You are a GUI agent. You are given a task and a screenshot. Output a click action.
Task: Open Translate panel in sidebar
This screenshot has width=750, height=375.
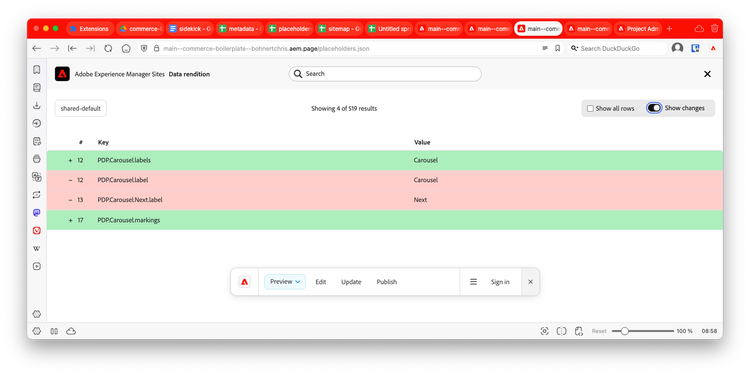tap(37, 177)
